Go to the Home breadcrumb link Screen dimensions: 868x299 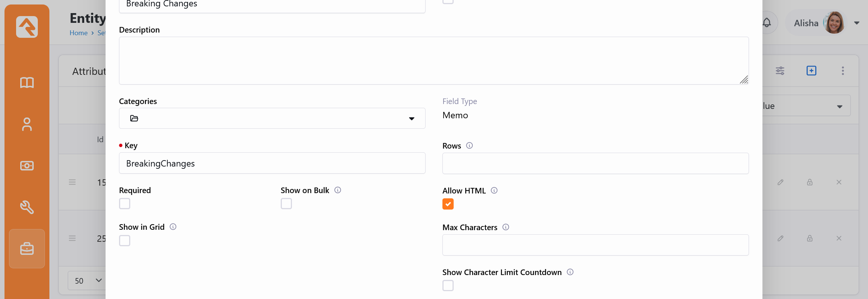coord(79,33)
